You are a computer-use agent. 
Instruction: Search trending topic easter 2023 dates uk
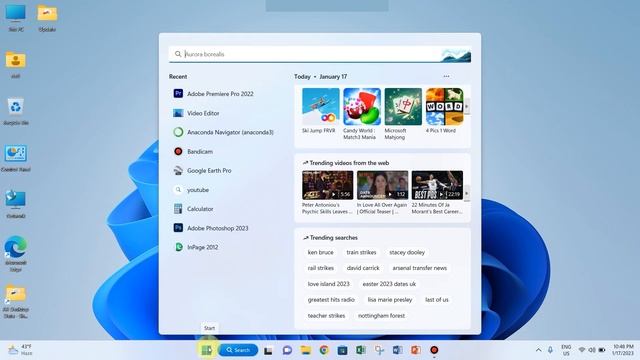(x=389, y=284)
